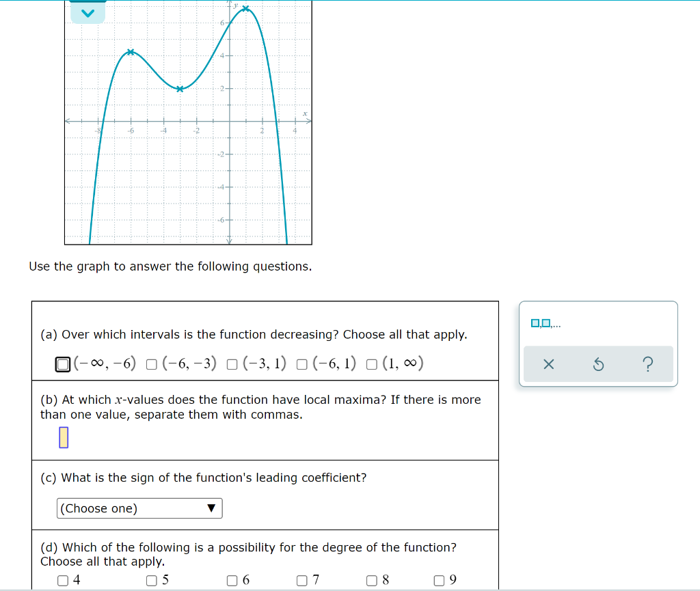Clear the current answer with the X icon
Image resolution: width=700 pixels, height=591 pixels.
click(548, 365)
